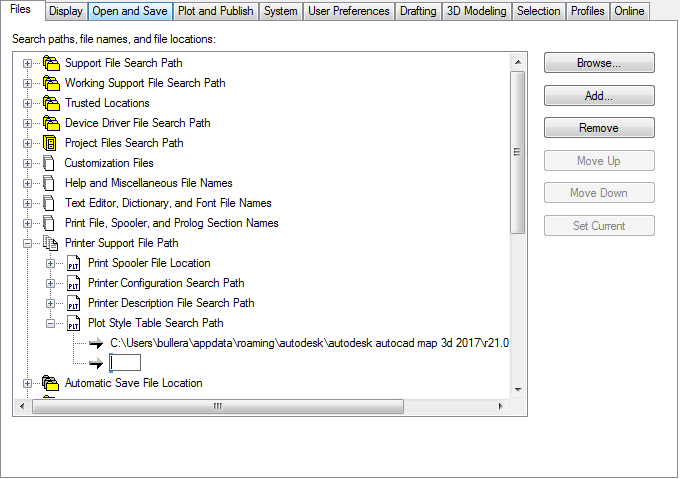
Task: Click the horizontal scrollbar thumb
Action: coord(218,406)
